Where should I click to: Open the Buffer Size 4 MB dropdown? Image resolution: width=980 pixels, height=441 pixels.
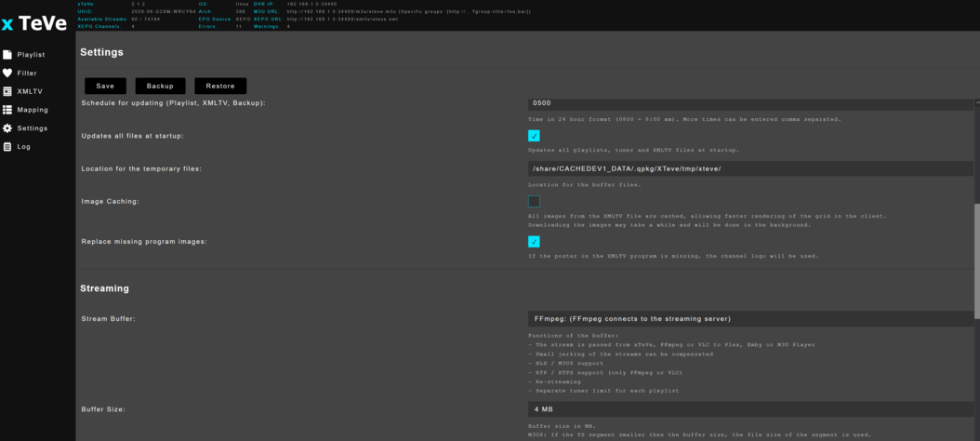point(750,409)
